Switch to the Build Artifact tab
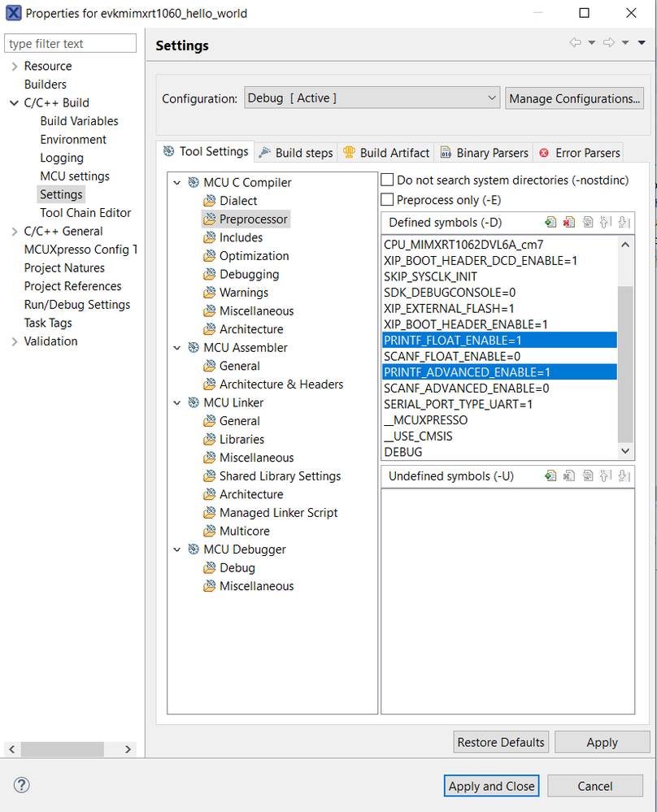 (386, 153)
